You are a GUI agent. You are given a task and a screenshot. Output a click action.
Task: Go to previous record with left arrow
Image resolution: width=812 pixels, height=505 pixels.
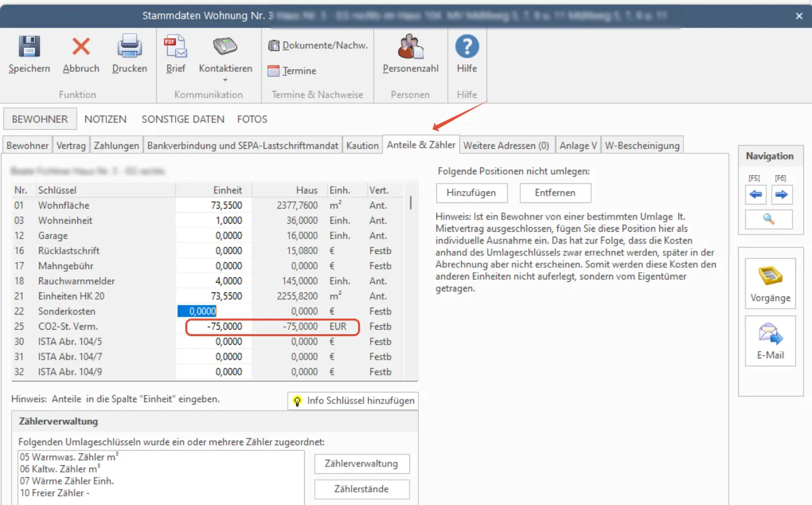point(755,194)
